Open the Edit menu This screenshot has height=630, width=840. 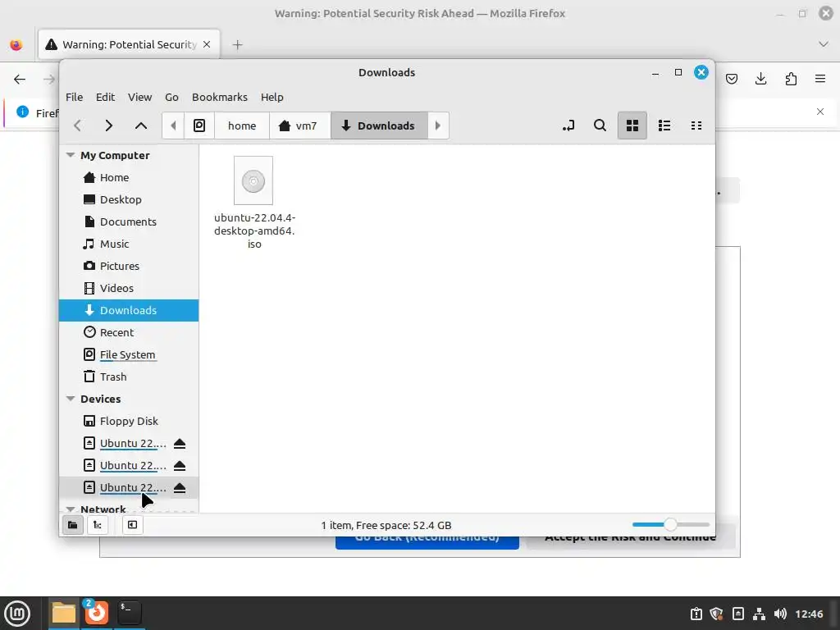pyautogui.click(x=106, y=97)
